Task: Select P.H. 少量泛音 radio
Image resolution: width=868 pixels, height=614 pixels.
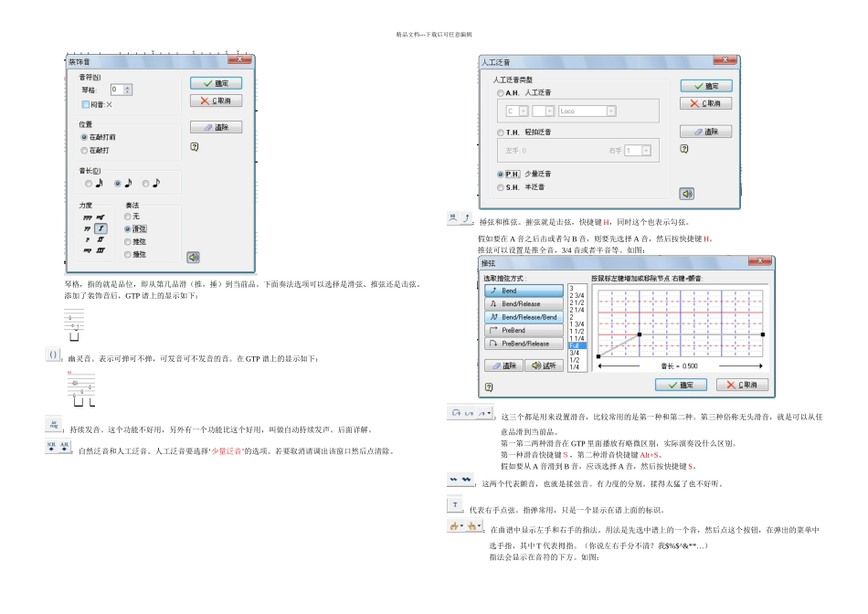Action: click(501, 175)
